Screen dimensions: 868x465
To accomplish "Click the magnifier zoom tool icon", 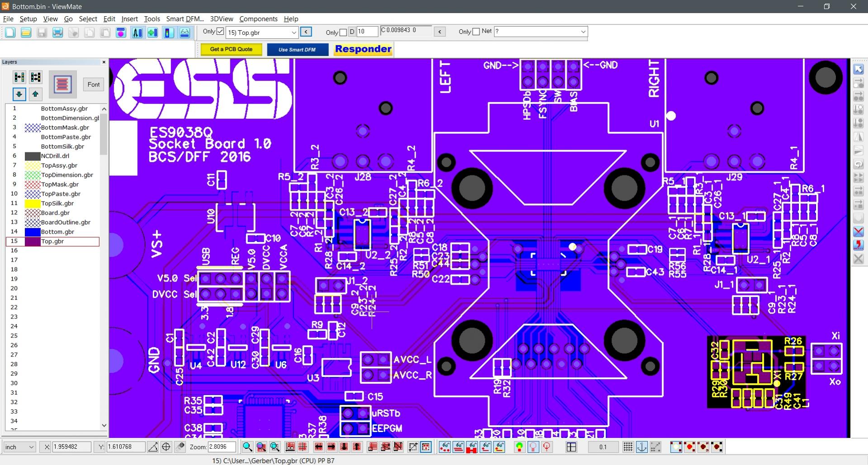I will pyautogui.click(x=247, y=447).
